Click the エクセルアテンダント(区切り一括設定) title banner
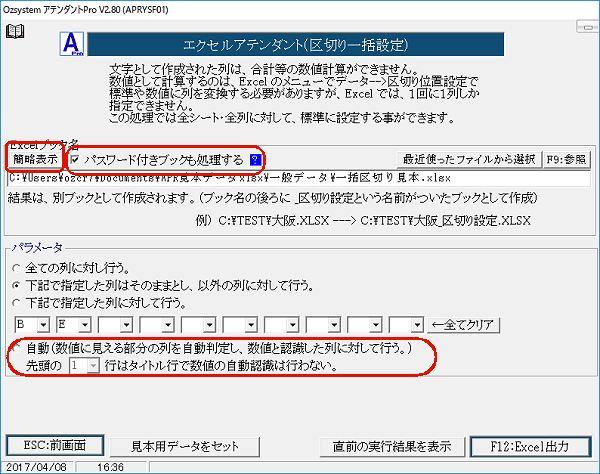600x474 pixels. point(295,44)
